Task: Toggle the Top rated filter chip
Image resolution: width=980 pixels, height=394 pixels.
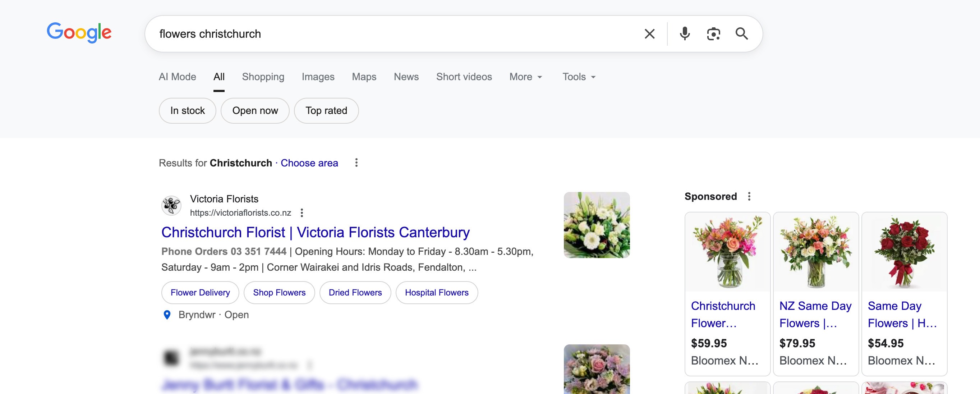Action: pyautogui.click(x=326, y=111)
